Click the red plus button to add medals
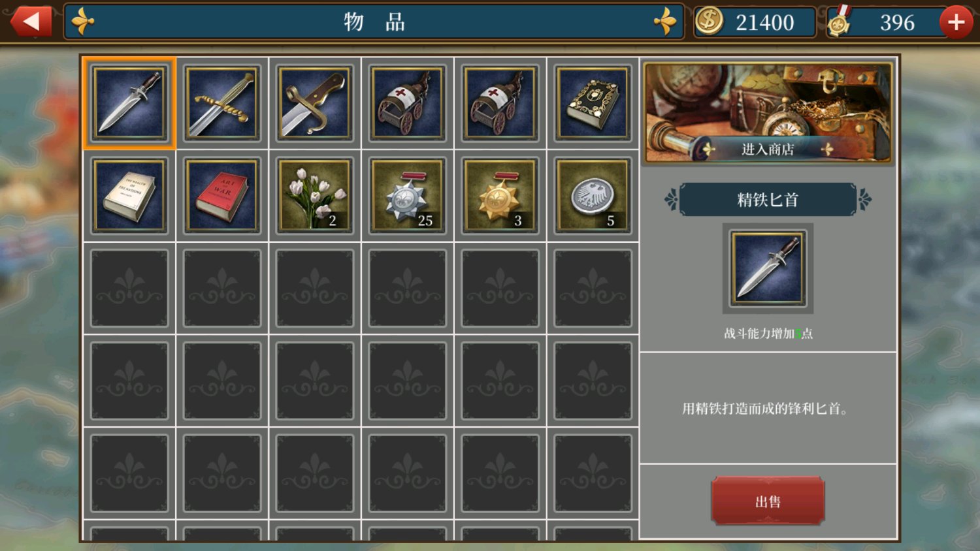980x551 pixels. pyautogui.click(x=956, y=22)
